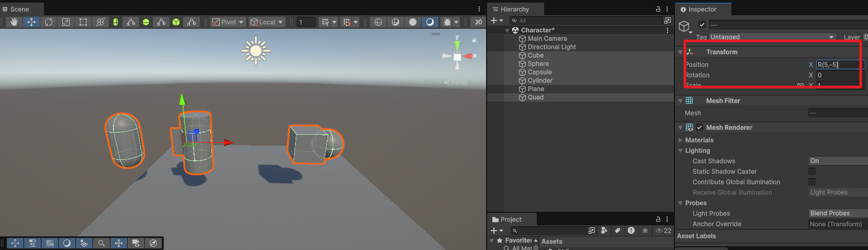Toggle Static Shadow Caster checkbox
This screenshot has width=868, height=250.
coord(812,171)
